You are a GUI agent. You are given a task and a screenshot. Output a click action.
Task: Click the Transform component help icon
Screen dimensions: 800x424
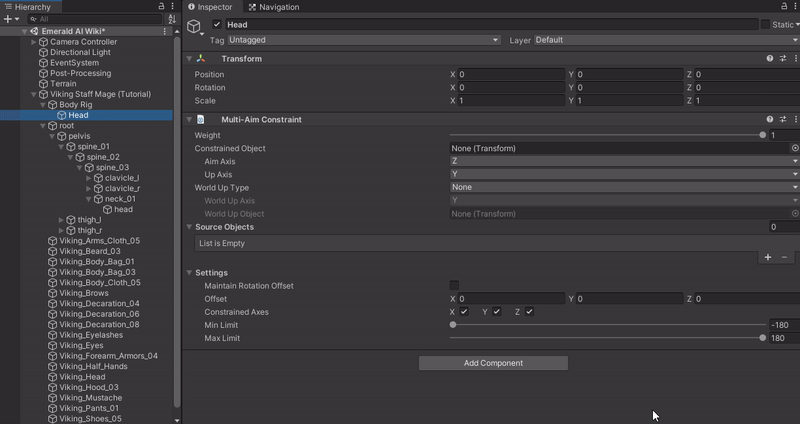tap(770, 59)
